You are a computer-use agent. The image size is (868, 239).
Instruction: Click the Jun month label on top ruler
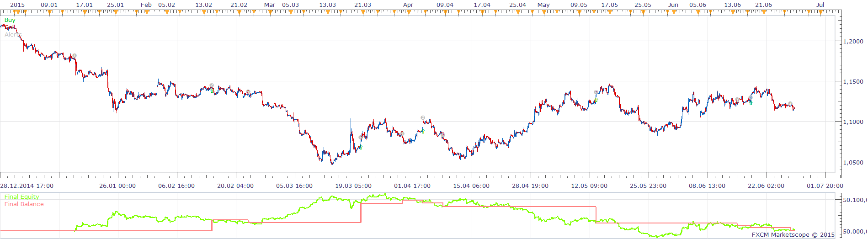point(673,5)
